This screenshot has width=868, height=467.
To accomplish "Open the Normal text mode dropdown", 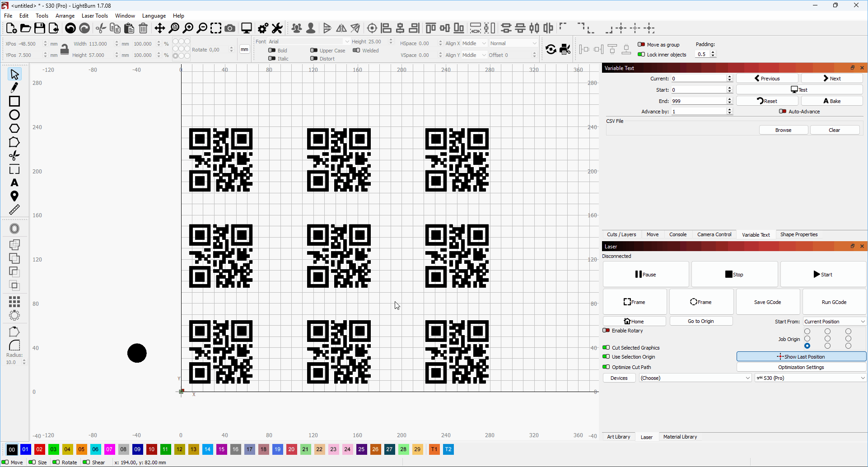I will [513, 43].
